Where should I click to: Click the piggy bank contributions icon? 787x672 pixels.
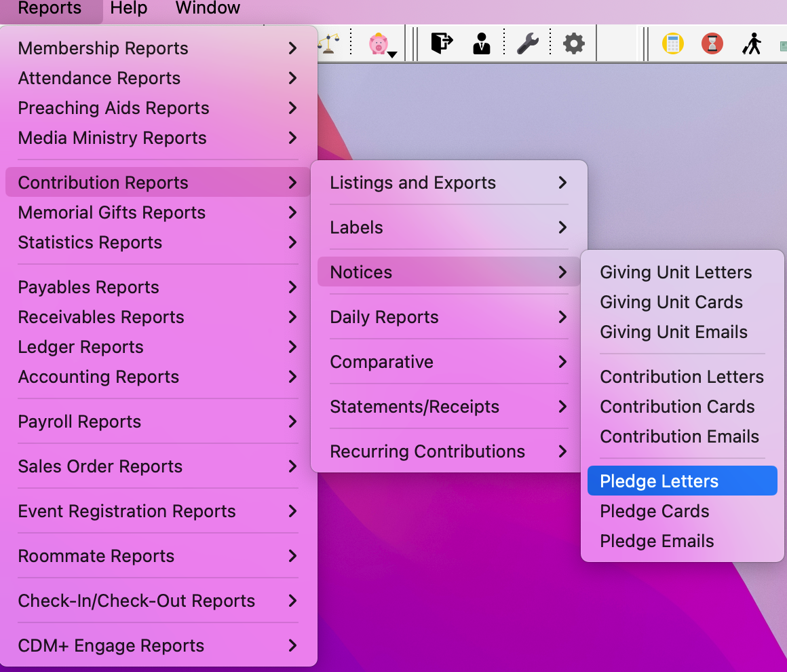pos(379,44)
